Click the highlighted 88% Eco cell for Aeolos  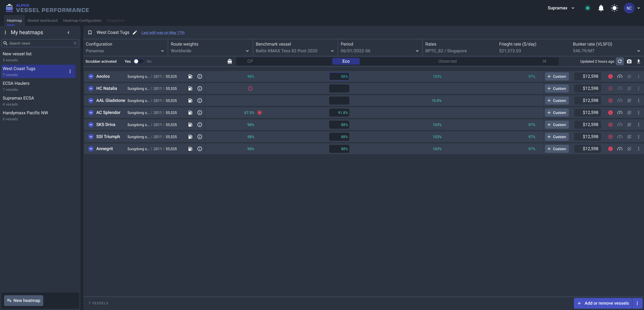(339, 76)
